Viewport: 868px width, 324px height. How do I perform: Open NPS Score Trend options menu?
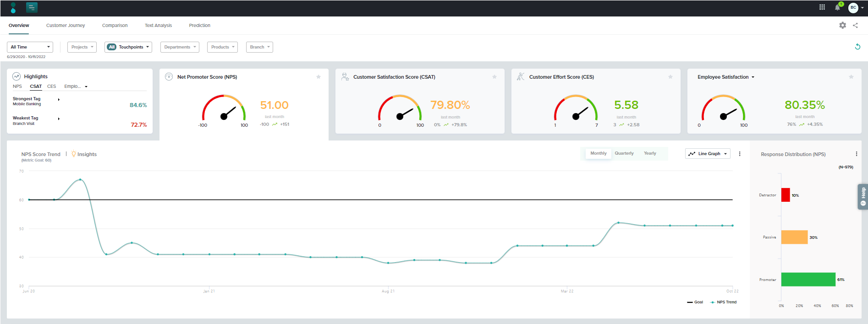pyautogui.click(x=740, y=154)
